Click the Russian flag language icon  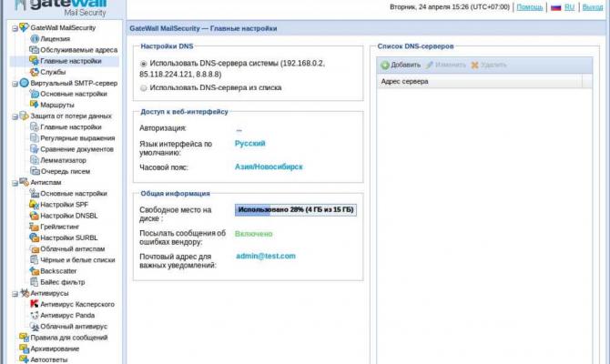(x=556, y=7)
